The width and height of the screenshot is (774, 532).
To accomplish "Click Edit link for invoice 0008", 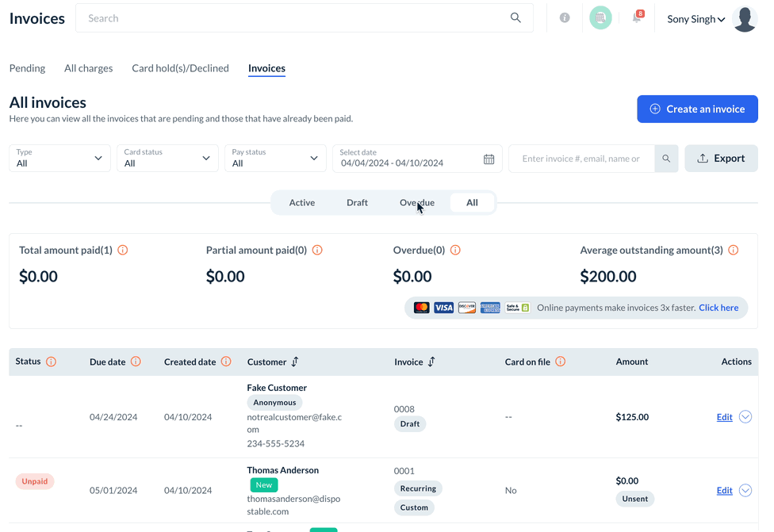I will click(x=725, y=417).
